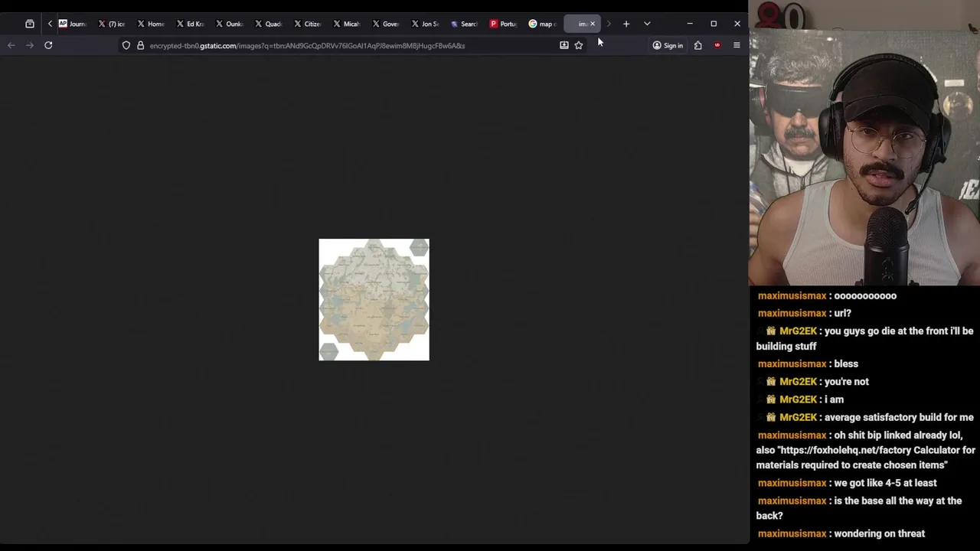Viewport: 980px width, 551px height.
Task: Save page to Pocket icon
Action: [x=564, y=45]
